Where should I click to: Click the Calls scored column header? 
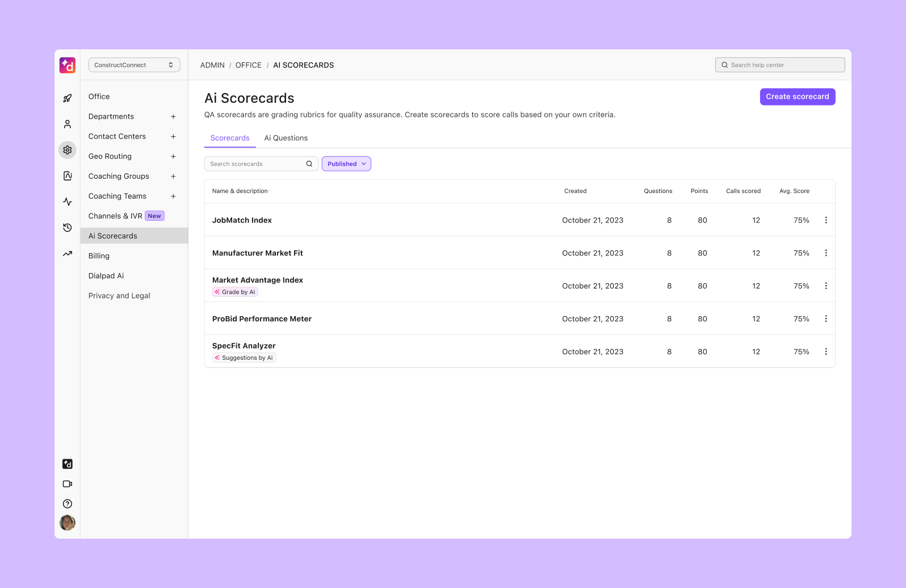[x=743, y=191]
